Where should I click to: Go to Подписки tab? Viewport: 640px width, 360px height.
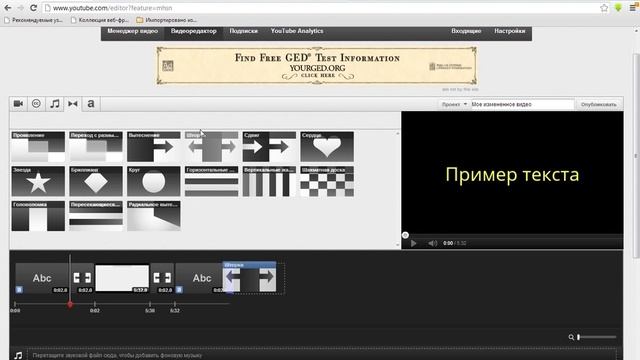[243, 31]
